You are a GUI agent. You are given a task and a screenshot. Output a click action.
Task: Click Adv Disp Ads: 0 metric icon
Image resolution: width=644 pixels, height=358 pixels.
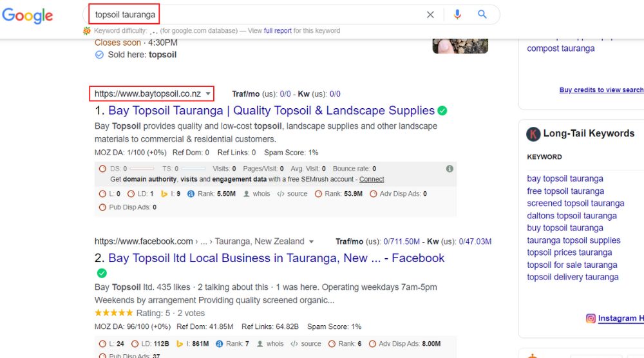pyautogui.click(x=373, y=194)
